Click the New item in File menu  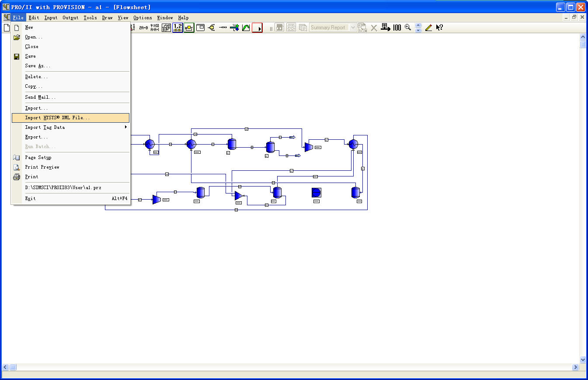coord(70,28)
